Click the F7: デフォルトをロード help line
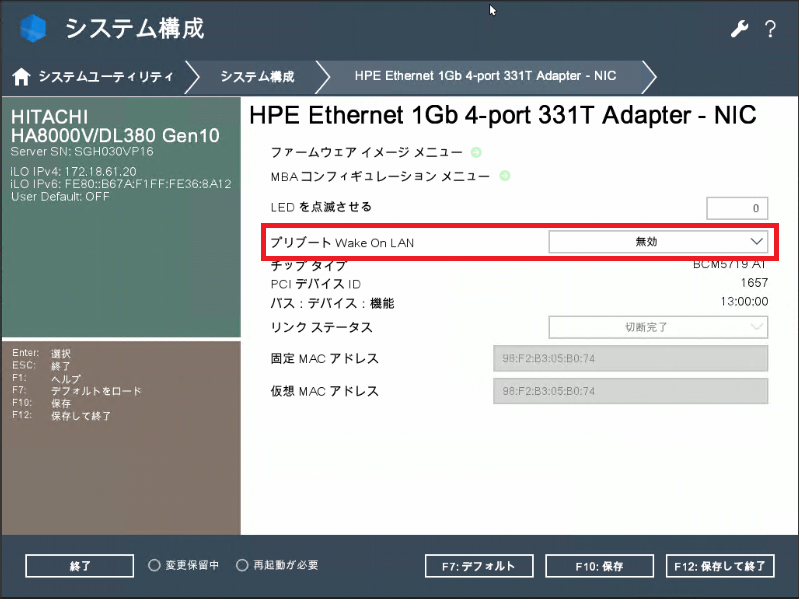Image resolution: width=799 pixels, height=599 pixels. tap(77, 391)
